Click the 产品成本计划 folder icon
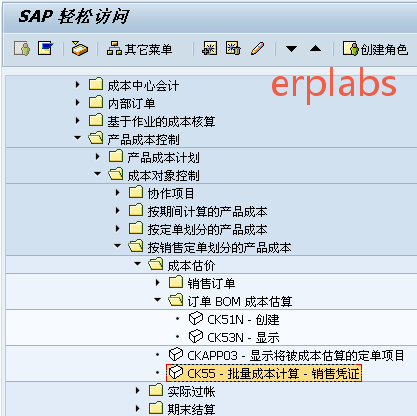 coord(116,156)
